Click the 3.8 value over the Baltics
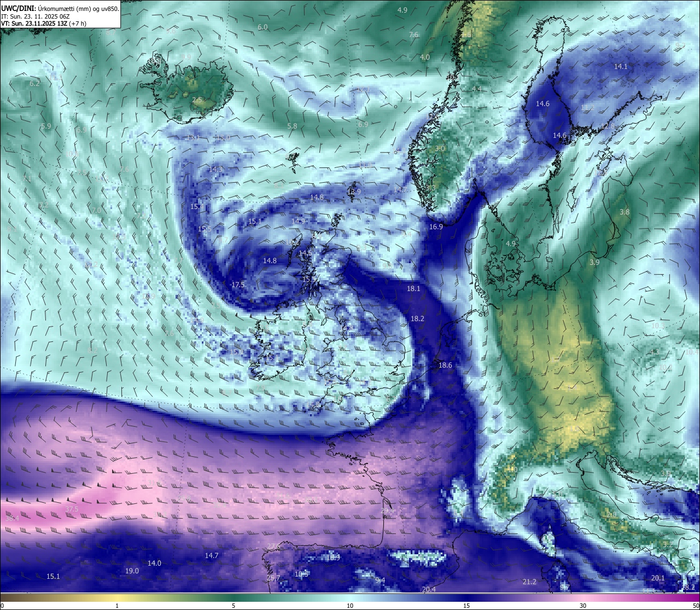Image resolution: width=700 pixels, height=610 pixels. 625,212
